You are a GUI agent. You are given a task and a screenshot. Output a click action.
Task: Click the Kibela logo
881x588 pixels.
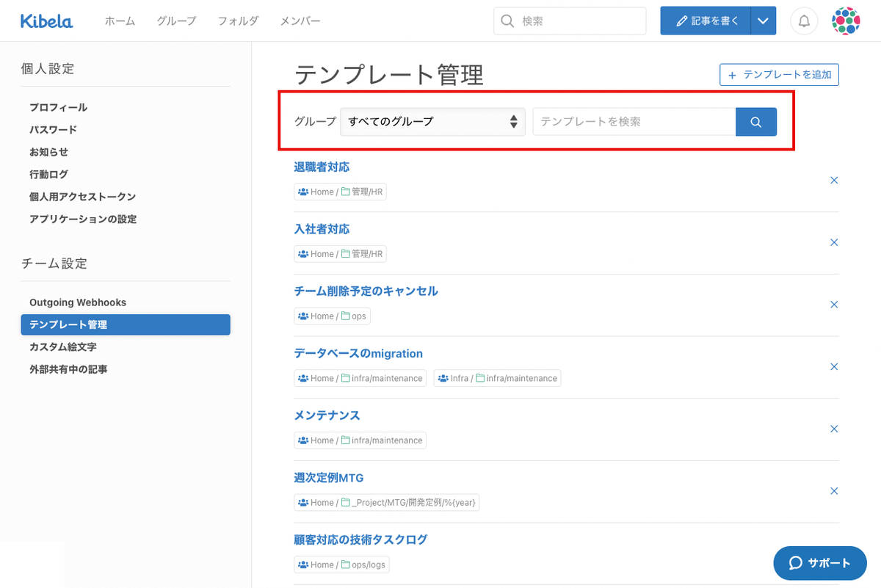[x=46, y=21]
